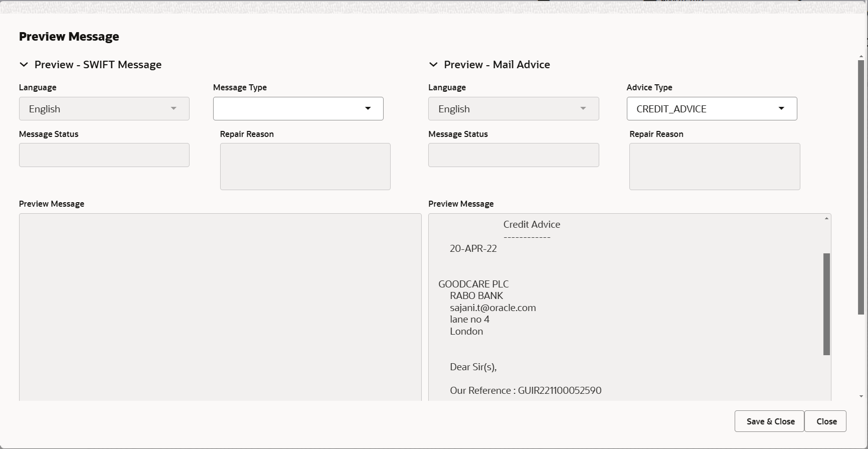Click the dialog scroll-up arrow
This screenshot has height=449, width=868.
861,57
